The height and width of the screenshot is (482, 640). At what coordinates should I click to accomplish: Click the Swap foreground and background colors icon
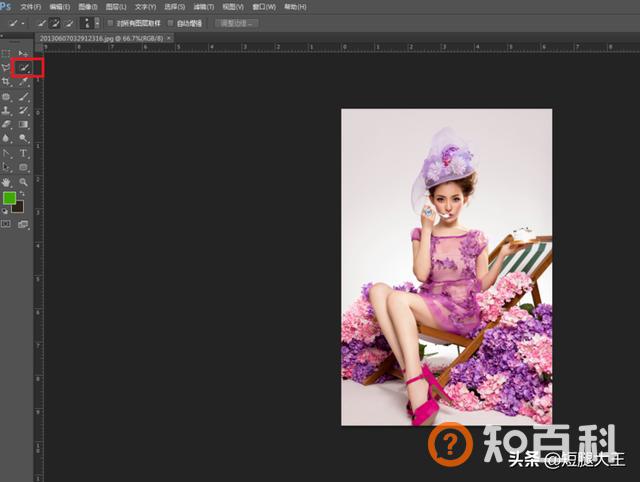(22, 193)
